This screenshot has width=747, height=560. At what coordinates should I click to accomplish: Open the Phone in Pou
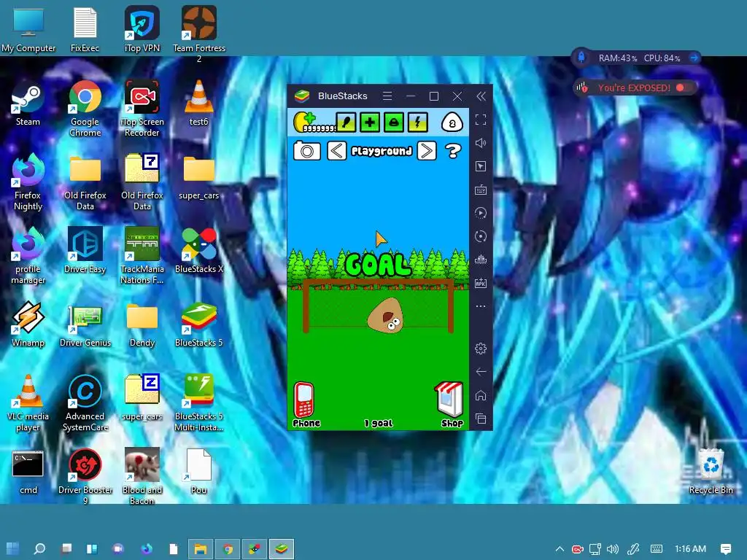coord(305,404)
